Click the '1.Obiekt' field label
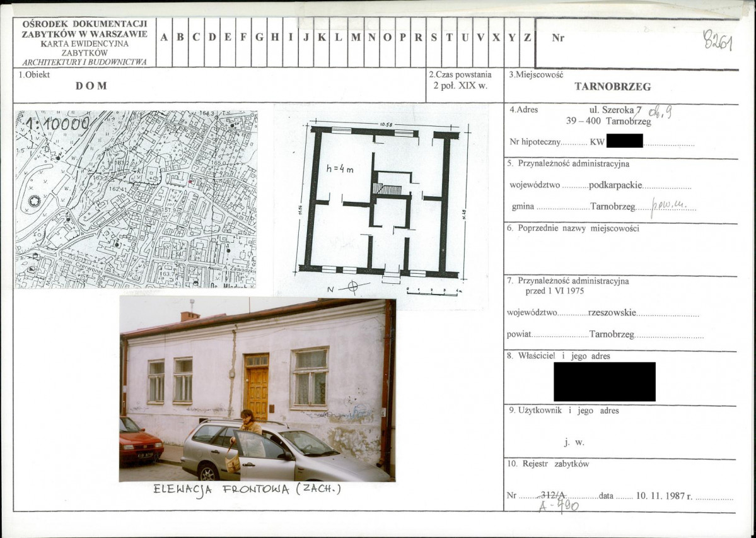 click(34, 74)
